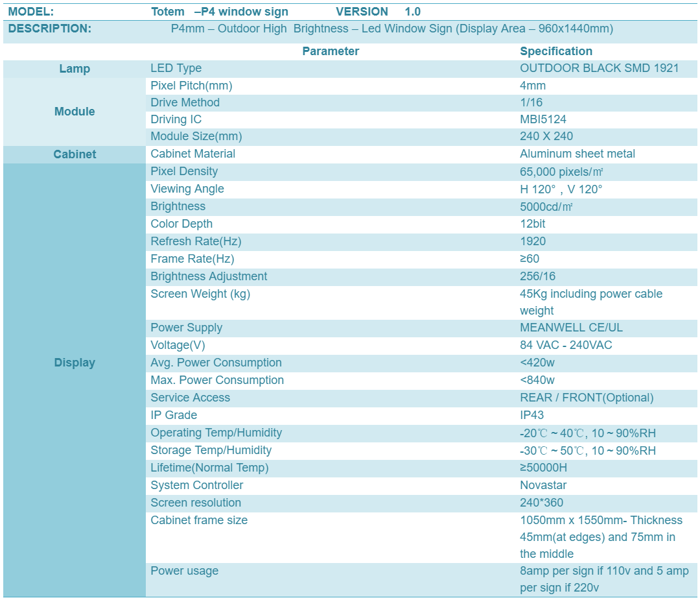Click the Display category cell
The height and width of the screenshot is (600, 700).
(x=75, y=363)
